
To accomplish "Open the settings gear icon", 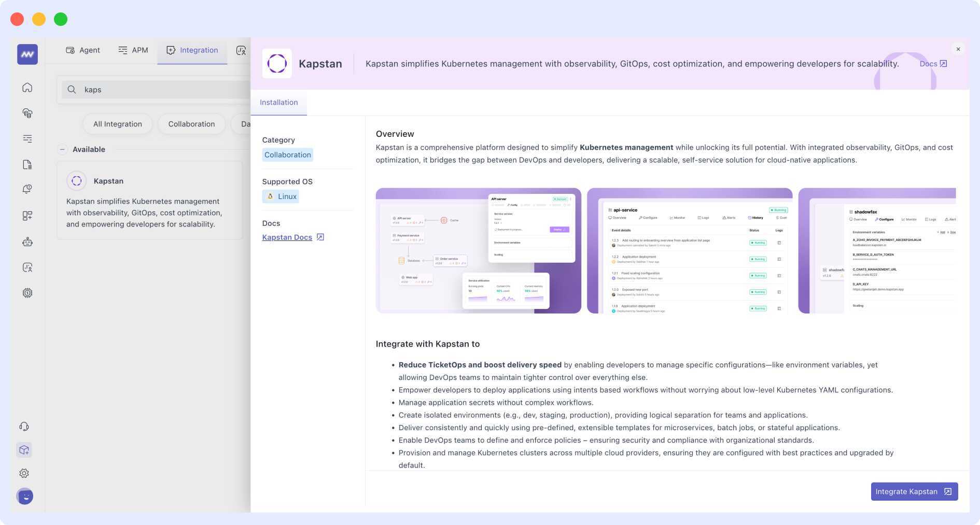I will coord(24,473).
